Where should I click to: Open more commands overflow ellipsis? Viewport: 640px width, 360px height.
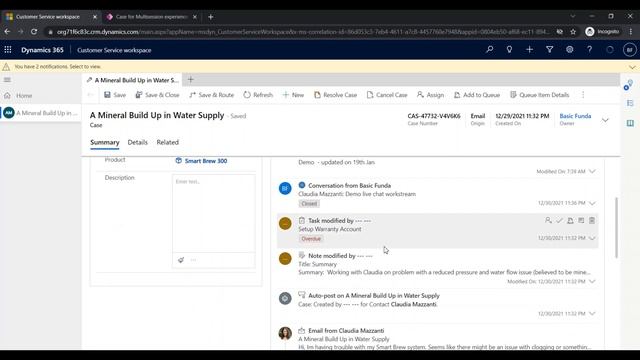pos(583,95)
